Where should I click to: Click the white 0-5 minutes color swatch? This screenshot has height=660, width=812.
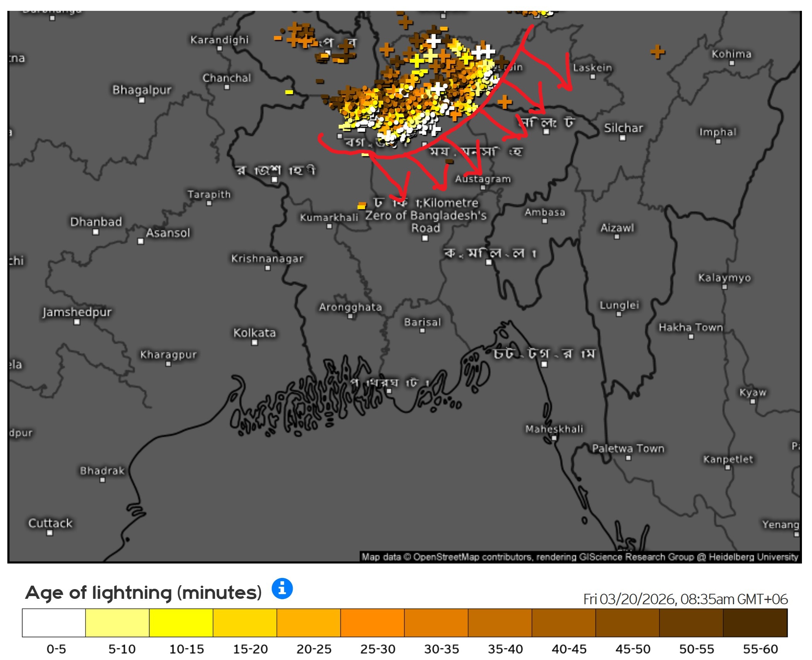click(54, 623)
